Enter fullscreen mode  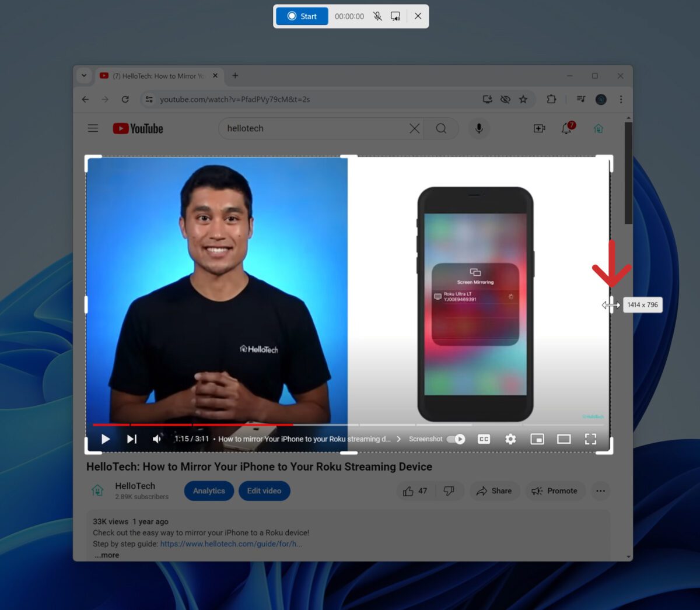pos(590,439)
